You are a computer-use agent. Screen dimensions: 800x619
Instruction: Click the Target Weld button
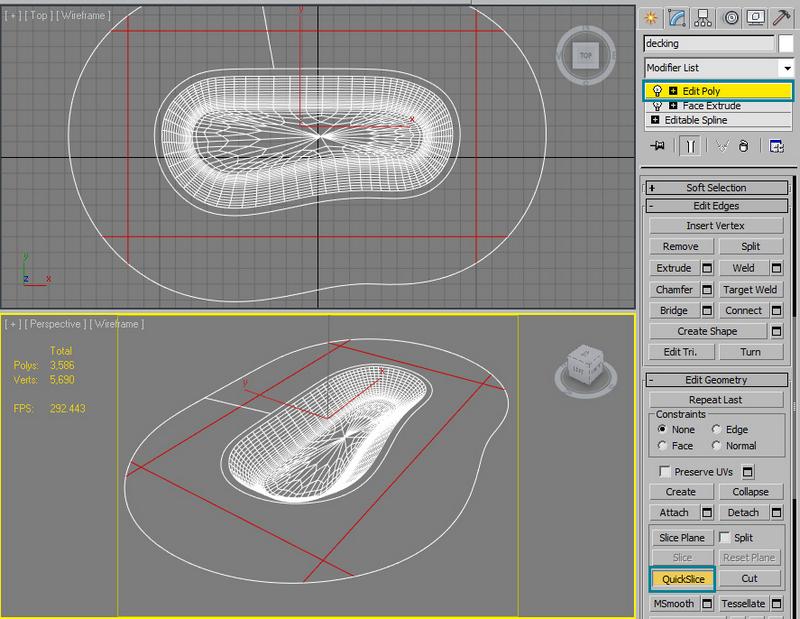tap(750, 289)
